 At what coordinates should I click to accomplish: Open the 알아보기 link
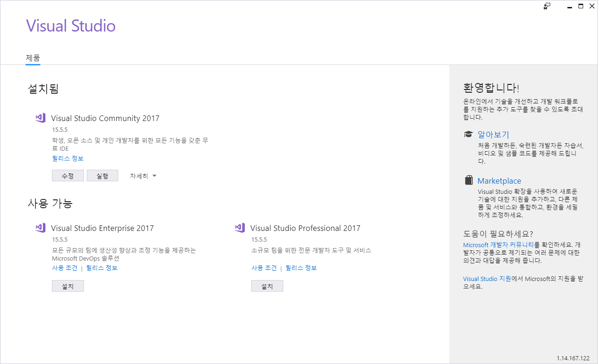tap(493, 134)
